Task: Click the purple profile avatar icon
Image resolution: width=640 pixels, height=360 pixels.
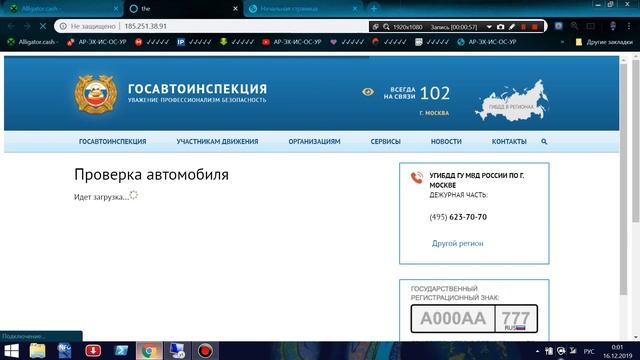Action: 613,26
